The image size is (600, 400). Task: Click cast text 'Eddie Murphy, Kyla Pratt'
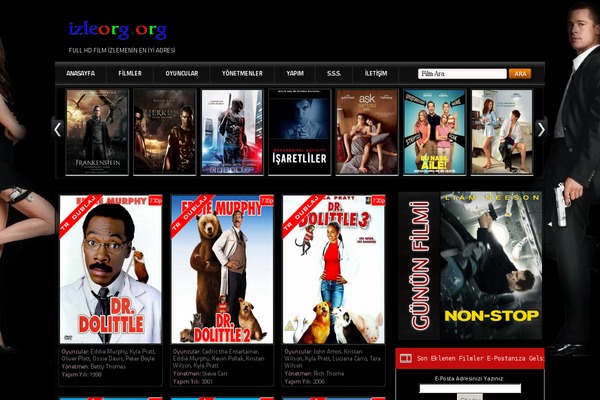[123, 351]
